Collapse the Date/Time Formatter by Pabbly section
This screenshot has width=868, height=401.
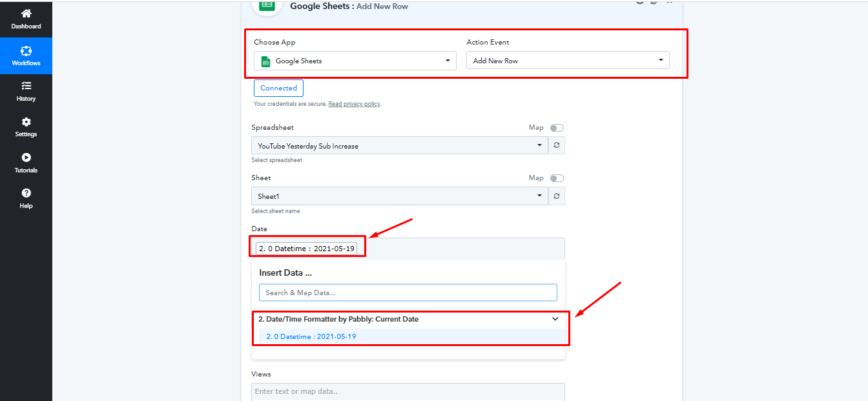point(555,319)
